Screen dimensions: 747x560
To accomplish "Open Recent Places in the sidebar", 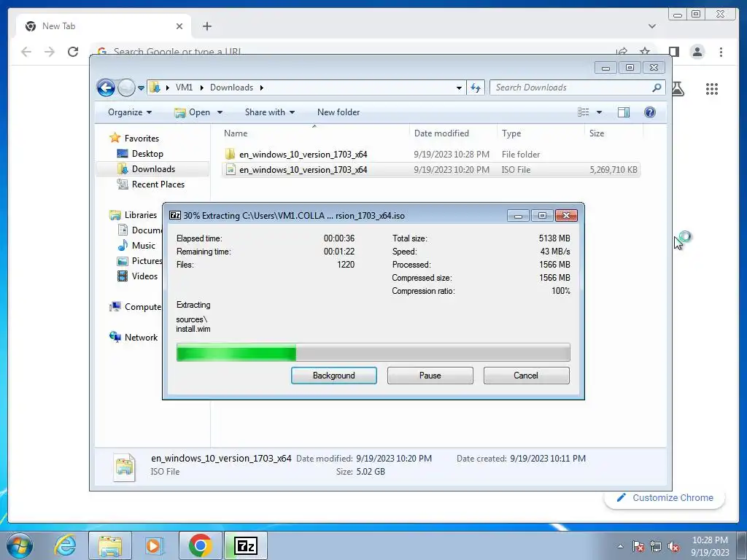I will point(158,184).
